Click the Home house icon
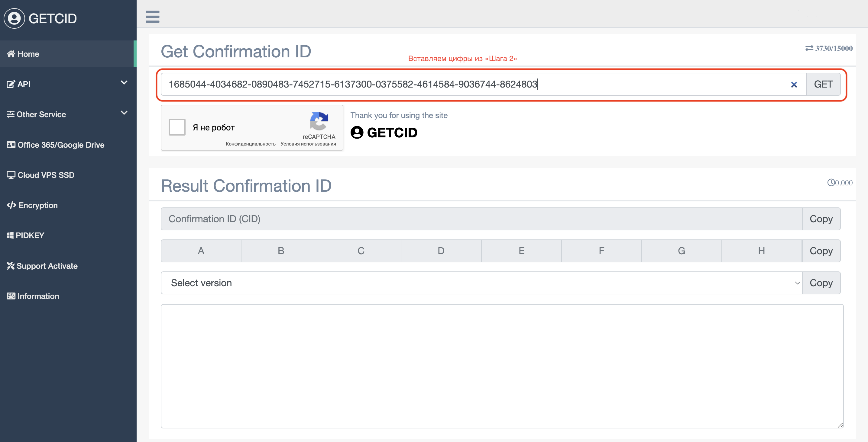Screen dimensions: 868x442 coord(11,54)
